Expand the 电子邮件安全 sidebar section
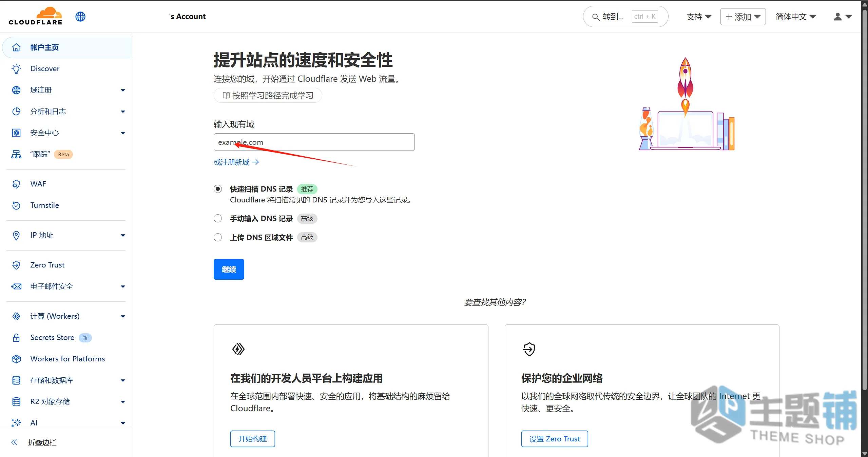This screenshot has height=457, width=868. [123, 286]
